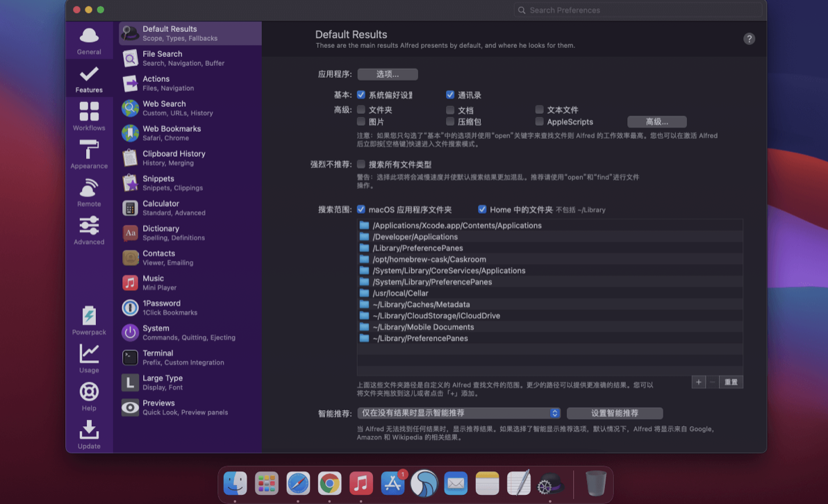
Task: Enable the 文件夹 checkbox
Action: [361, 110]
